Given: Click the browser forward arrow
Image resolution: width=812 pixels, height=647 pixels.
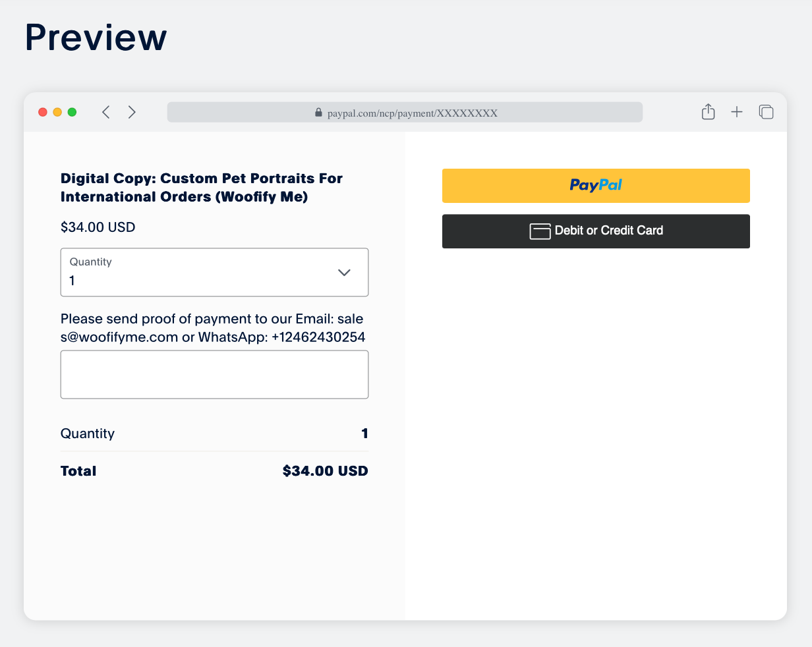Looking at the screenshot, I should 132,112.
